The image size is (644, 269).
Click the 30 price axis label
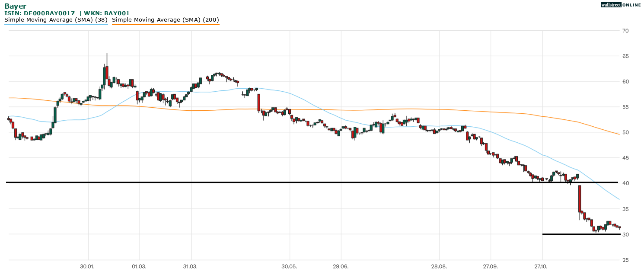point(625,234)
